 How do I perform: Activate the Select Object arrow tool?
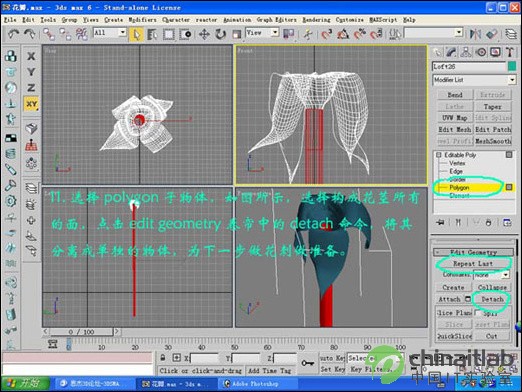coord(136,34)
